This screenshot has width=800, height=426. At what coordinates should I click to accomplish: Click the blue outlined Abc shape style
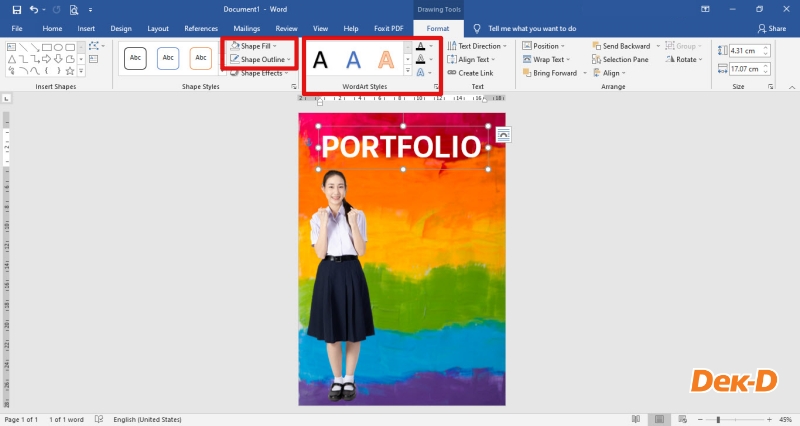tap(168, 58)
